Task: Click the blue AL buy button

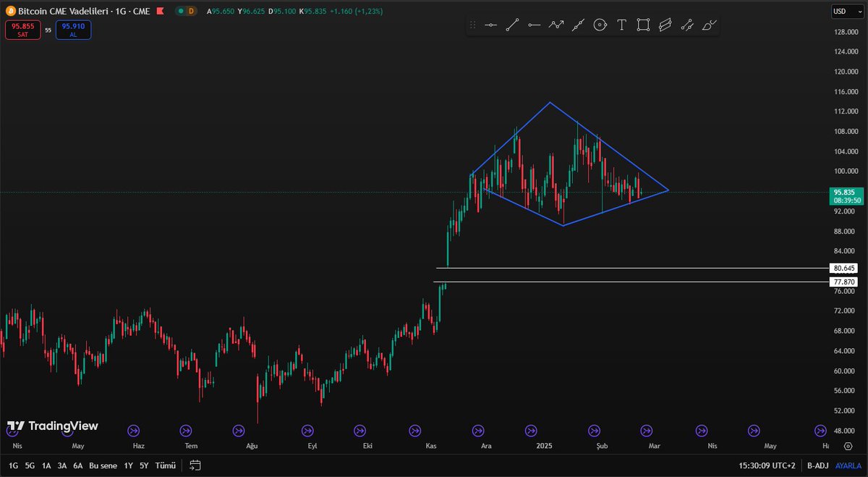Action: pyautogui.click(x=73, y=30)
